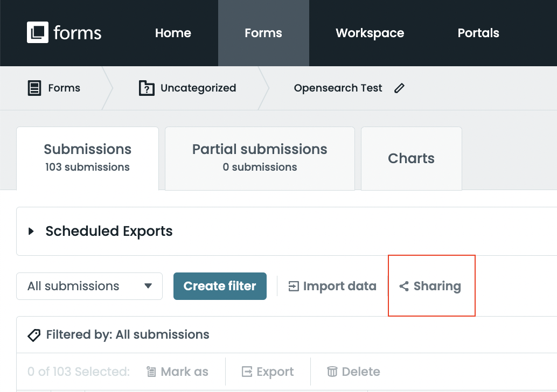Switch to the Charts tab
Viewport: 557px width, 392px height.
pos(411,158)
